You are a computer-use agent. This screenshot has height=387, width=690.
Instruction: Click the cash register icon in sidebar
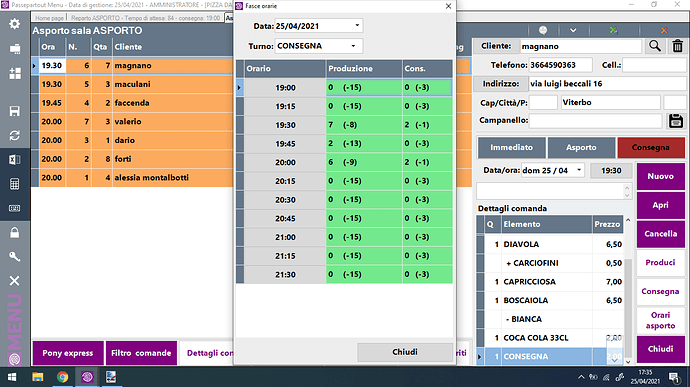15,48
